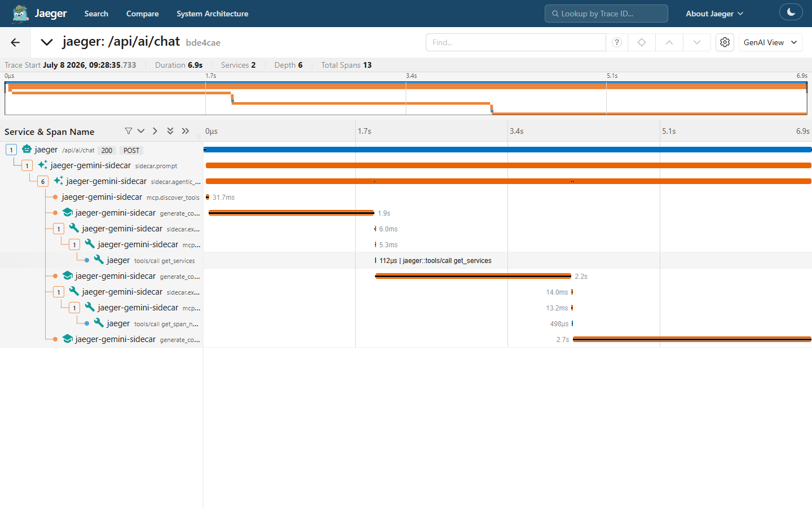The image size is (812, 508).
Task: Click the wrench icon on the 14.0ms sidecar.ex row
Action: pos(74,291)
